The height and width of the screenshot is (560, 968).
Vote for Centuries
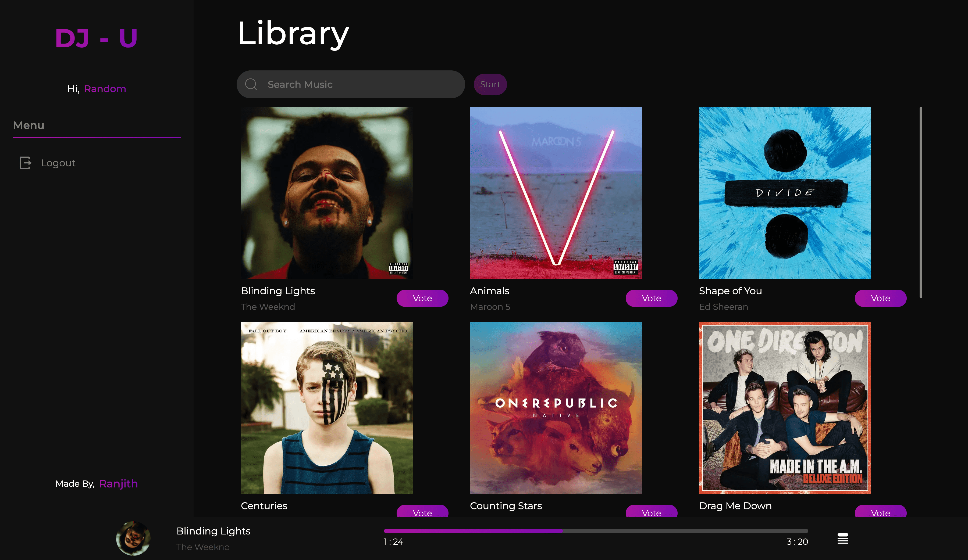click(422, 511)
